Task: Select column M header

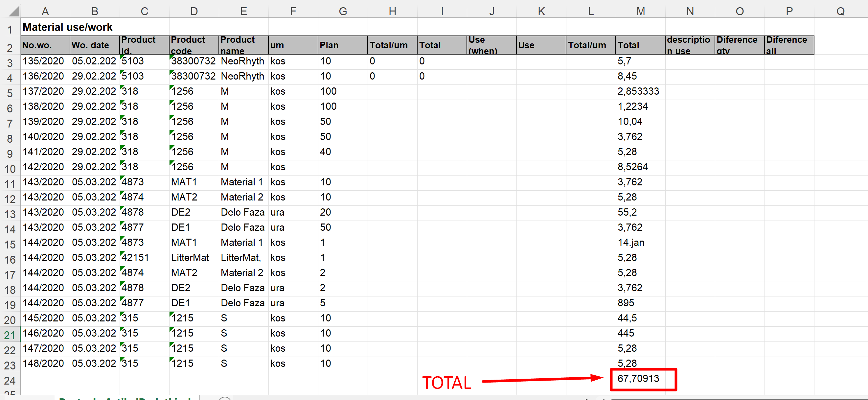Action: click(x=640, y=12)
